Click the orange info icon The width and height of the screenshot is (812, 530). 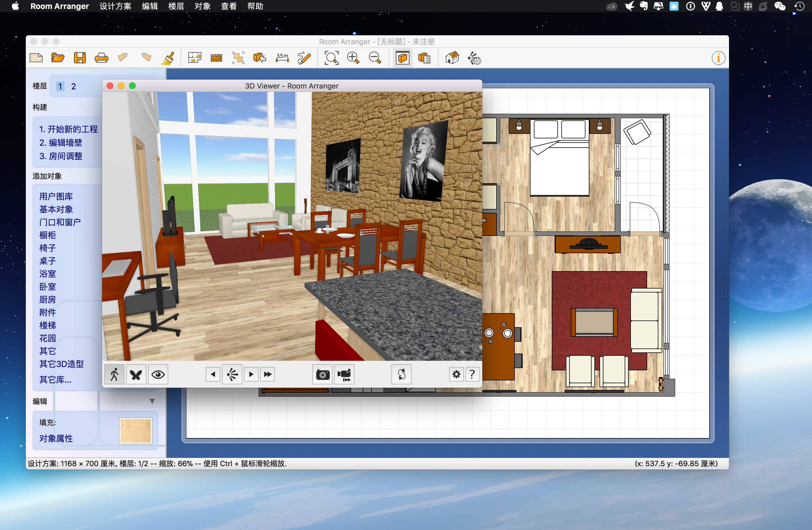(x=718, y=58)
